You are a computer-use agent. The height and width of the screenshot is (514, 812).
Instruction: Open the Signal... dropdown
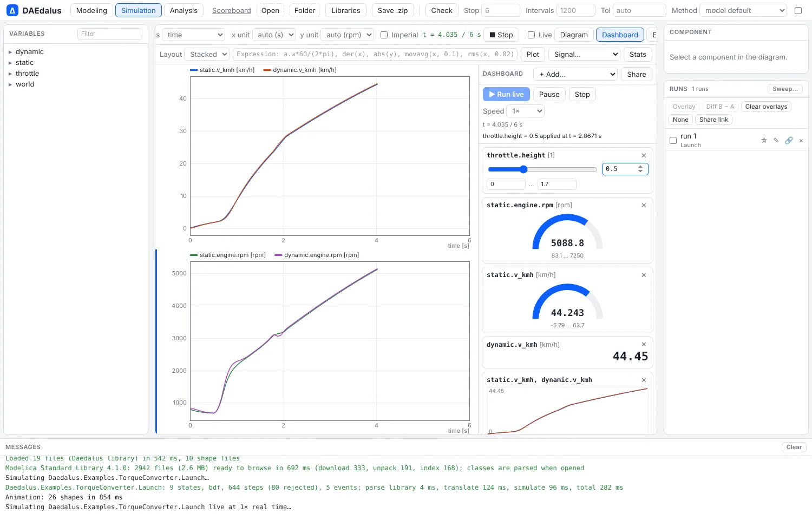pyautogui.click(x=584, y=54)
